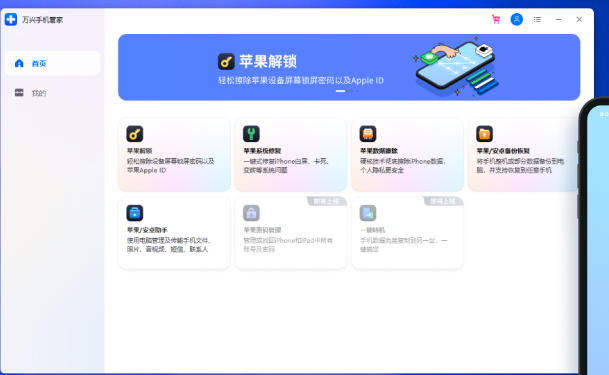The width and height of the screenshot is (609, 375).
Task: Click the 苹果密码管理 card title
Action: 262,230
